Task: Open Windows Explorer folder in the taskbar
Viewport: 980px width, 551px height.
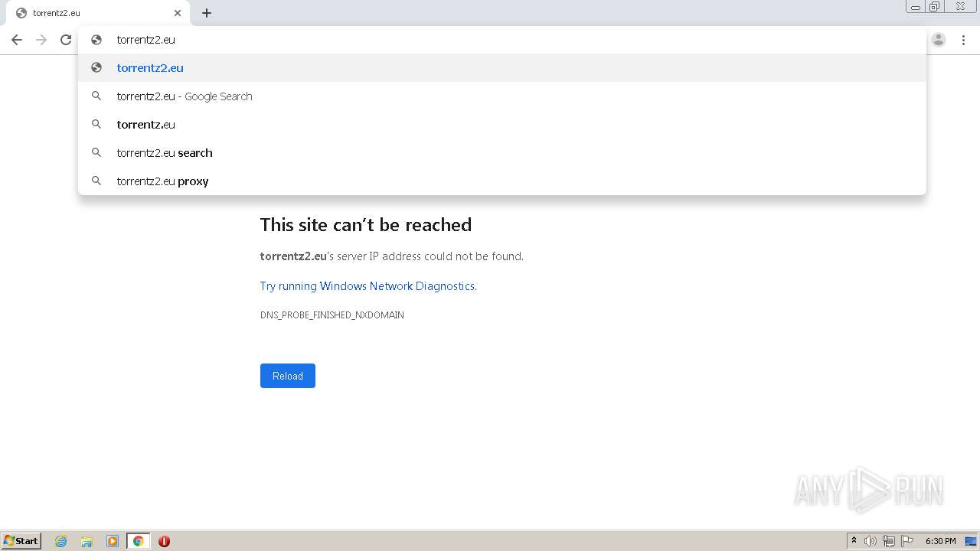Action: (x=87, y=541)
